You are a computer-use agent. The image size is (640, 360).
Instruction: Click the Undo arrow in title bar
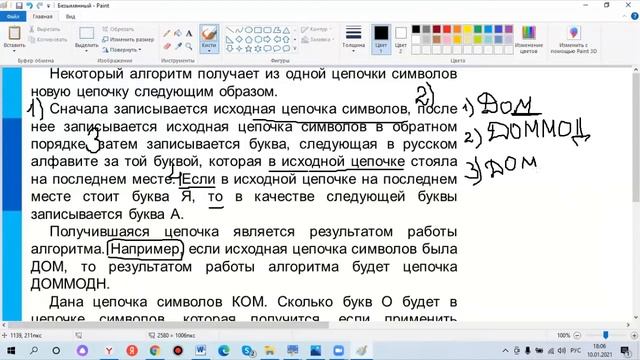(x=29, y=5)
